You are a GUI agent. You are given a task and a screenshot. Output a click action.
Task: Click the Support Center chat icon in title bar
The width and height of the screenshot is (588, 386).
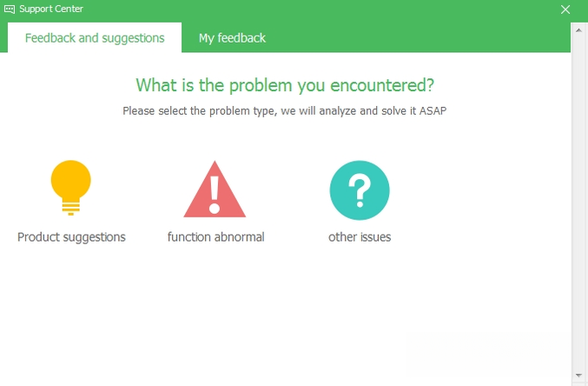click(10, 9)
